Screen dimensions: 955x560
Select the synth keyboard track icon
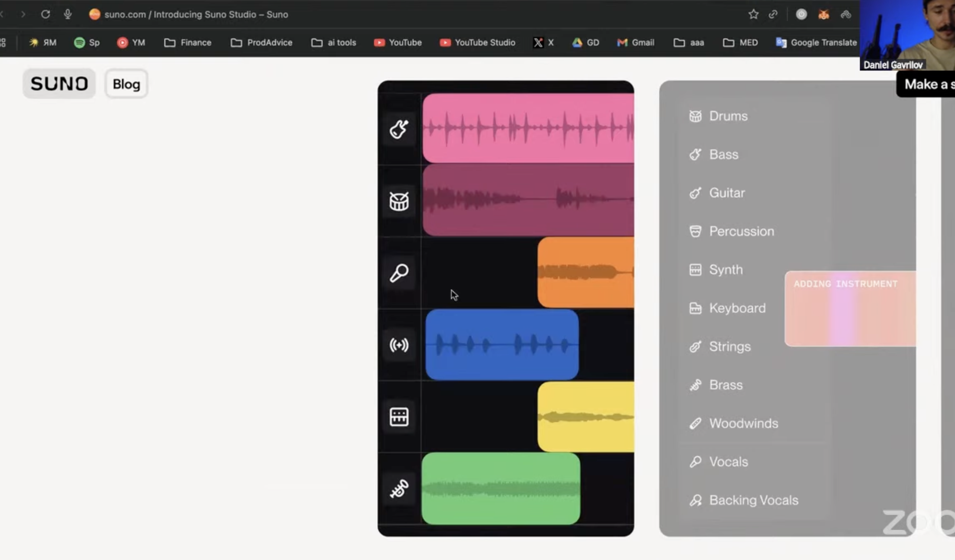point(399,417)
